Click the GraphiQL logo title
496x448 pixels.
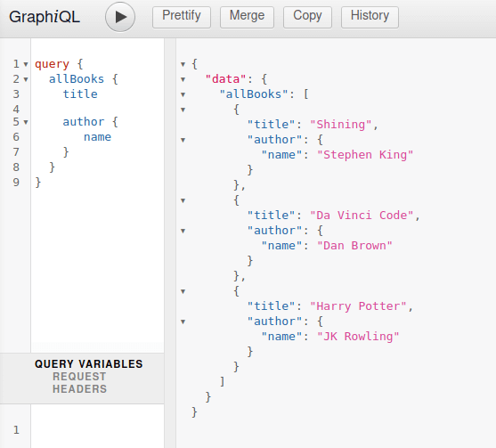(x=45, y=17)
